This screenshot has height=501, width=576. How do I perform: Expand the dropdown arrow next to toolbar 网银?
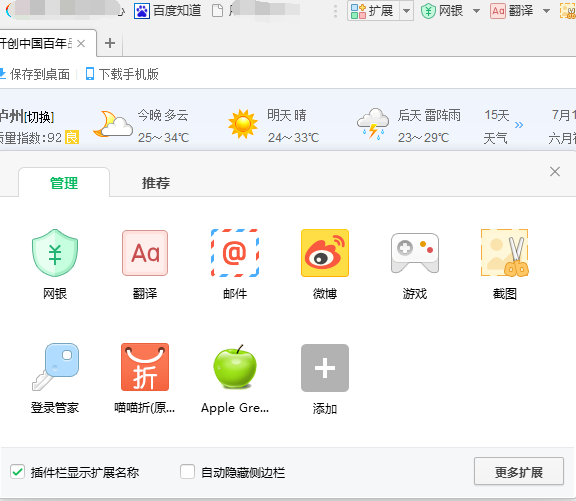pos(476,11)
